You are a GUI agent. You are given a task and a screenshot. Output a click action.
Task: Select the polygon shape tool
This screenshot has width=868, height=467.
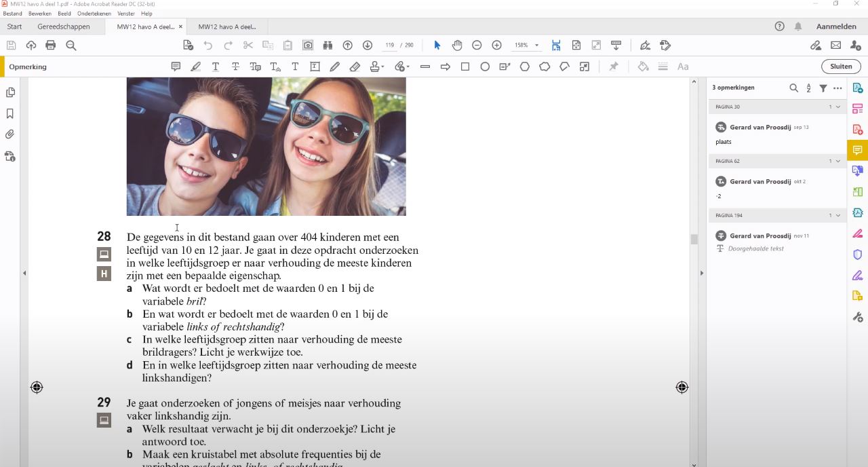(x=525, y=67)
